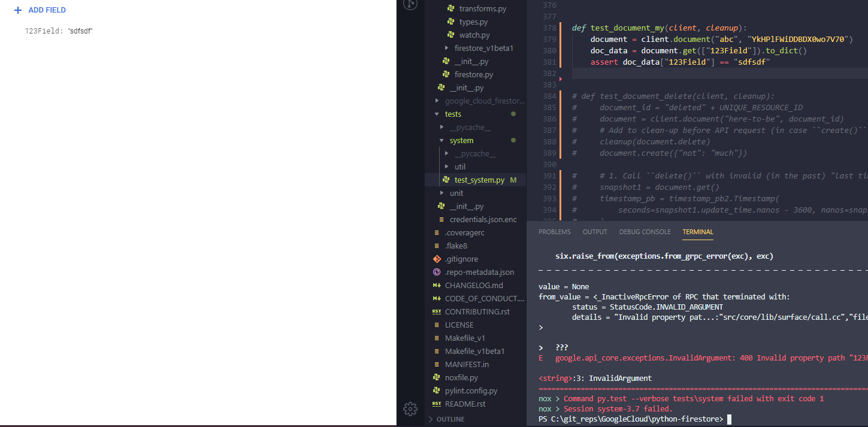Switch to the PROBLEMS tab

pyautogui.click(x=554, y=232)
